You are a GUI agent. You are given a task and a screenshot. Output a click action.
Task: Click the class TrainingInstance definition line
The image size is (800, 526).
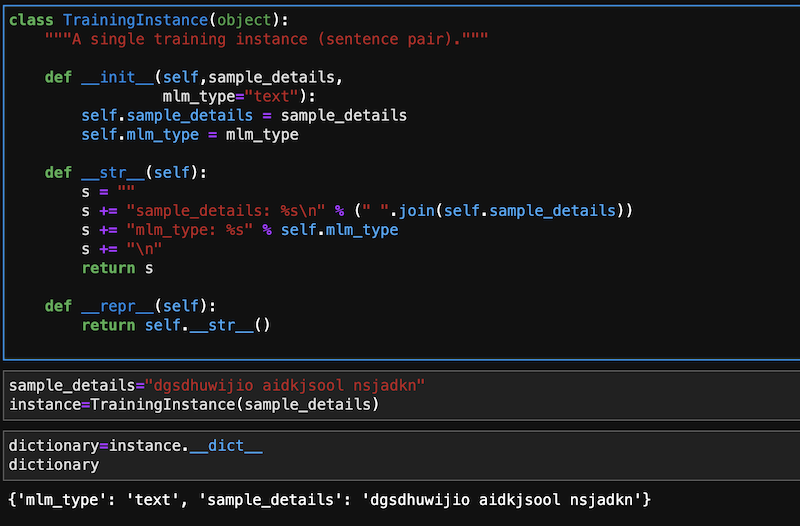(x=149, y=20)
